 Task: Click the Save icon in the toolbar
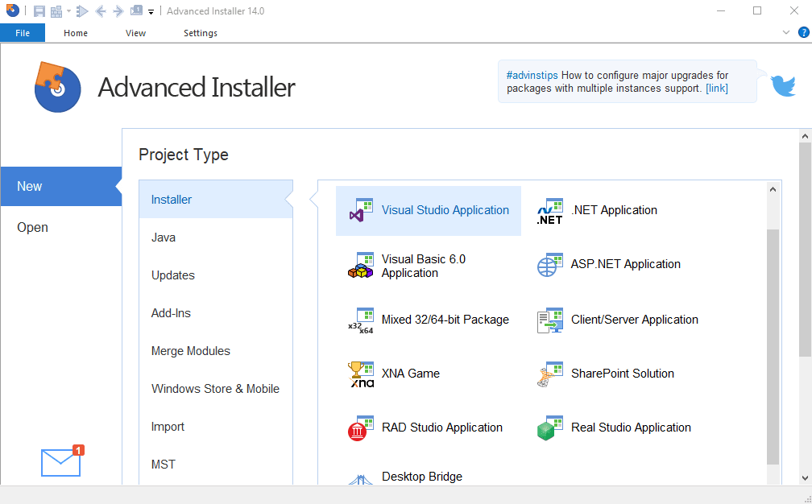(x=39, y=10)
